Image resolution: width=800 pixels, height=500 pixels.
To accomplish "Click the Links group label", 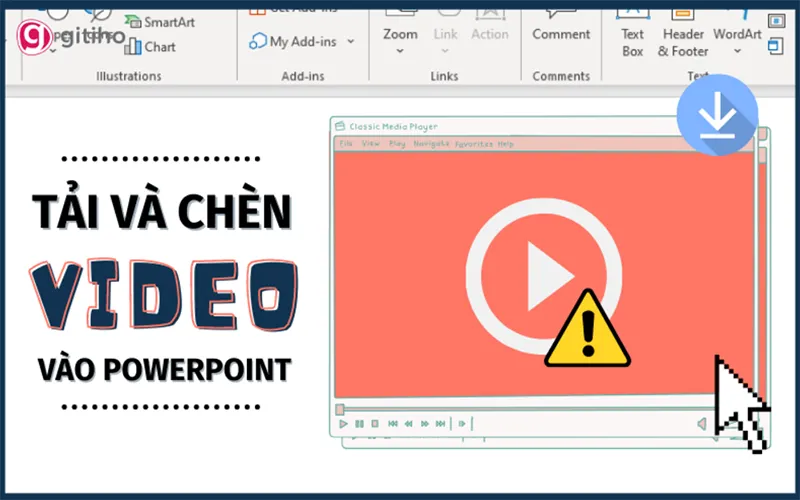I will 444,76.
